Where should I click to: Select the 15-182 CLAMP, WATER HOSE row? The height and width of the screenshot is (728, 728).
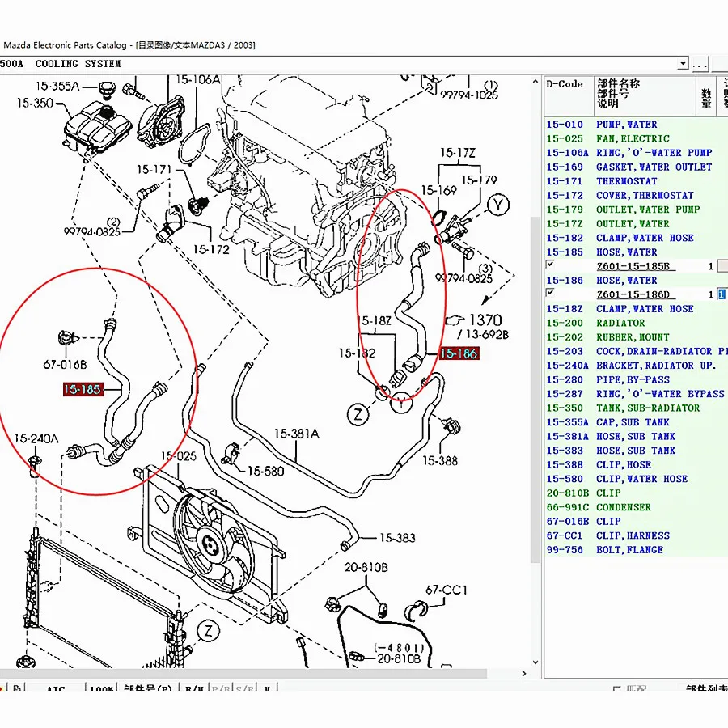pos(636,238)
